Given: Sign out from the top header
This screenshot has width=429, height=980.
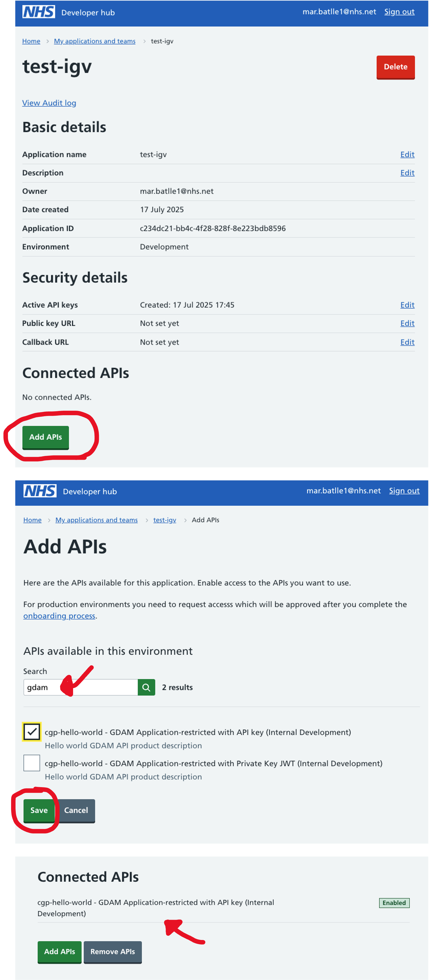Looking at the screenshot, I should point(399,12).
